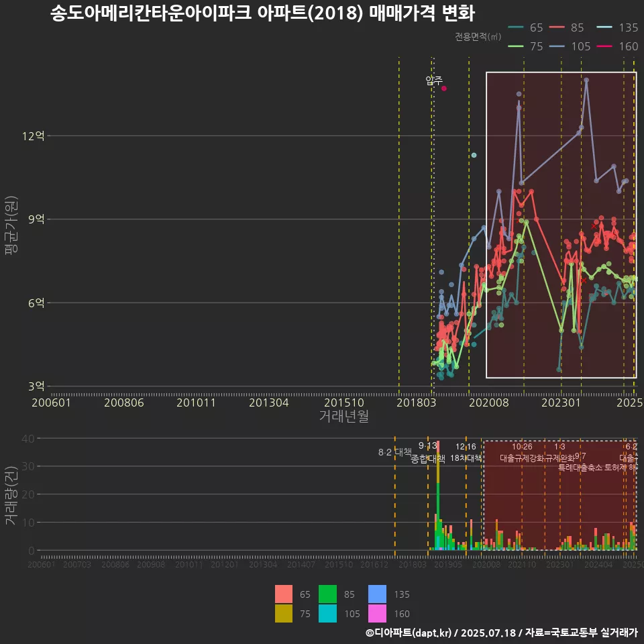This screenshot has height=644, width=644.
Task: Click the 6억 y-axis label
Action: (36, 303)
